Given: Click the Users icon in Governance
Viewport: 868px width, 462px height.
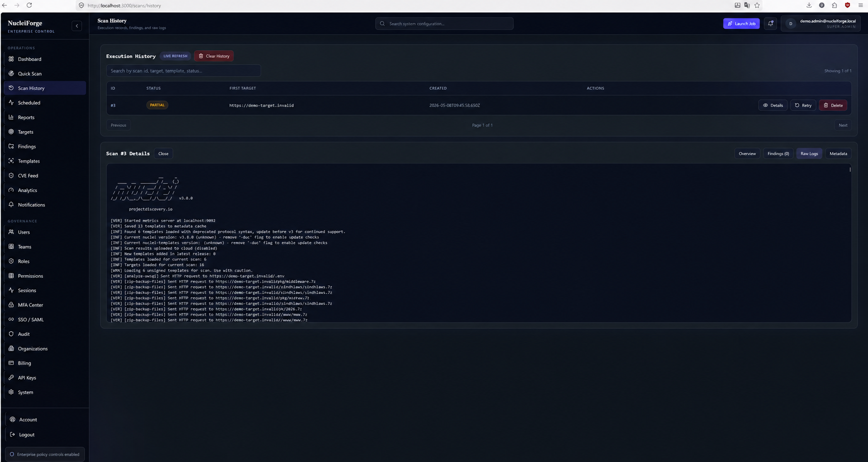Looking at the screenshot, I should (x=11, y=232).
